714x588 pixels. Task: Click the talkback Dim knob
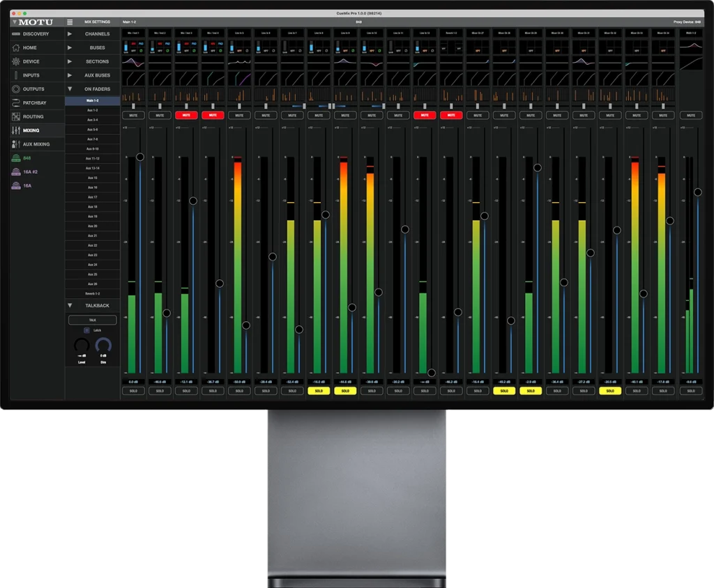coord(103,345)
